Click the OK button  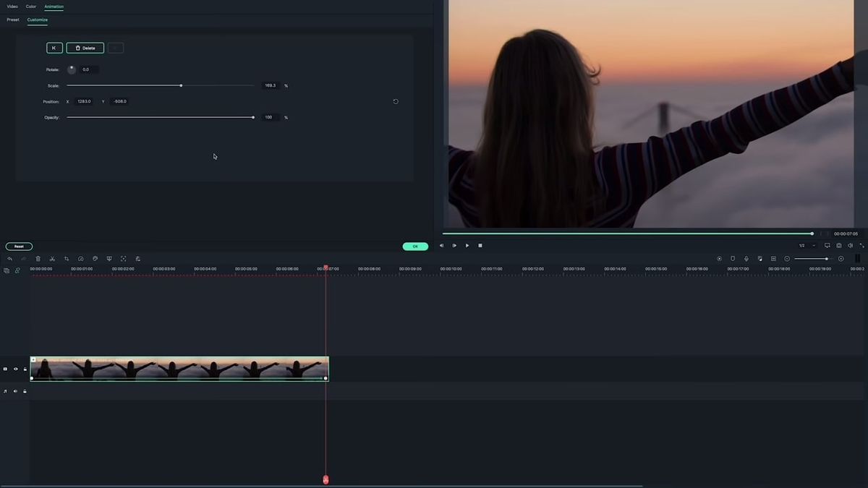[414, 246]
